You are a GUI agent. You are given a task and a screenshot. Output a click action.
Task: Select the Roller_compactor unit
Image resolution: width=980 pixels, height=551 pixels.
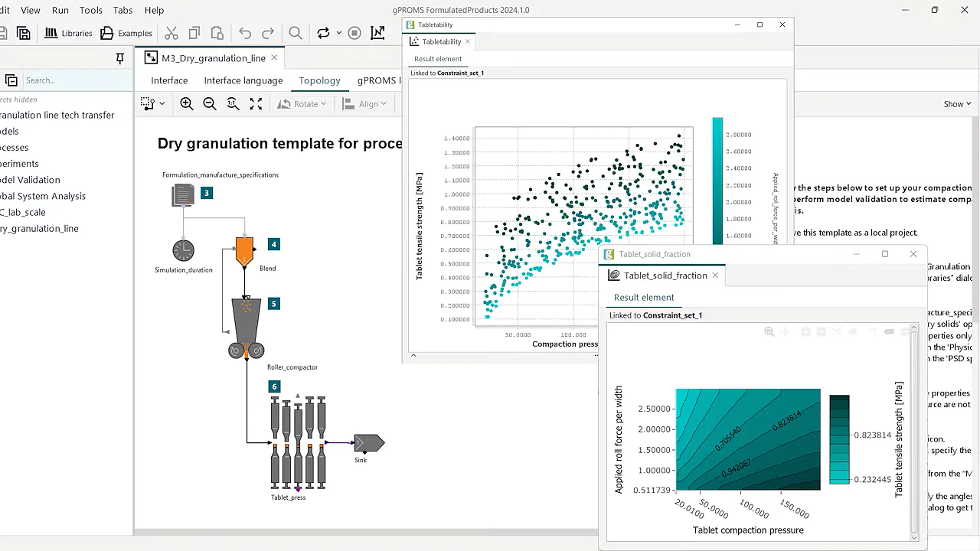tap(246, 328)
